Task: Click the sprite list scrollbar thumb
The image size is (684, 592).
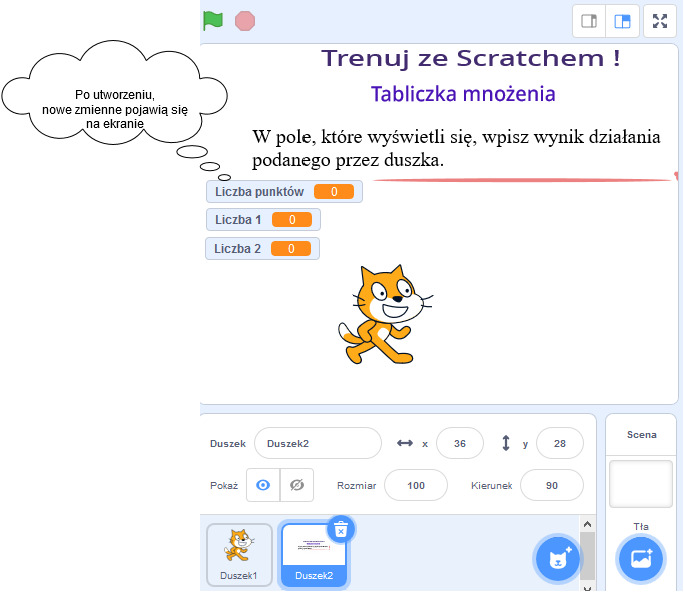Action: pyautogui.click(x=587, y=556)
